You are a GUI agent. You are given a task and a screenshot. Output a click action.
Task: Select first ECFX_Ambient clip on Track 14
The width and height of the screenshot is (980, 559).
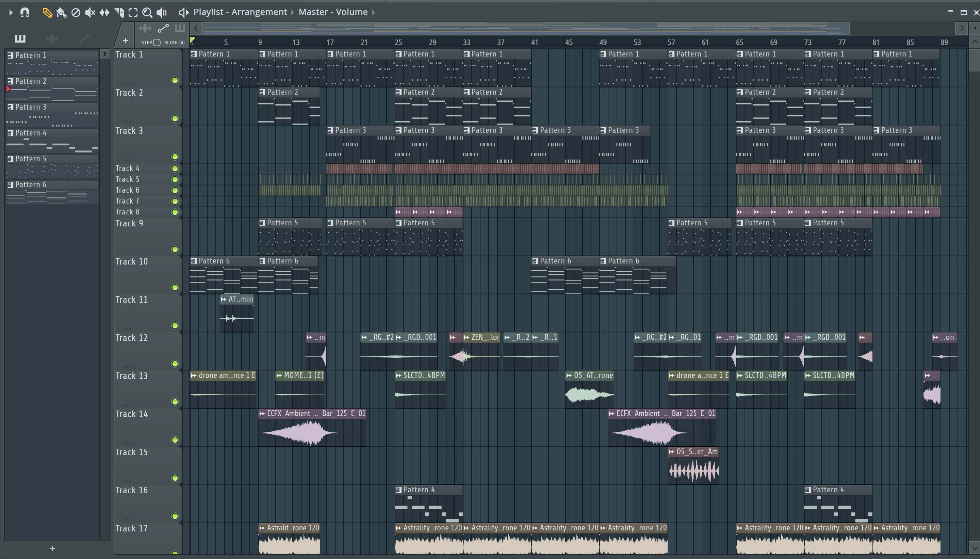[312, 427]
